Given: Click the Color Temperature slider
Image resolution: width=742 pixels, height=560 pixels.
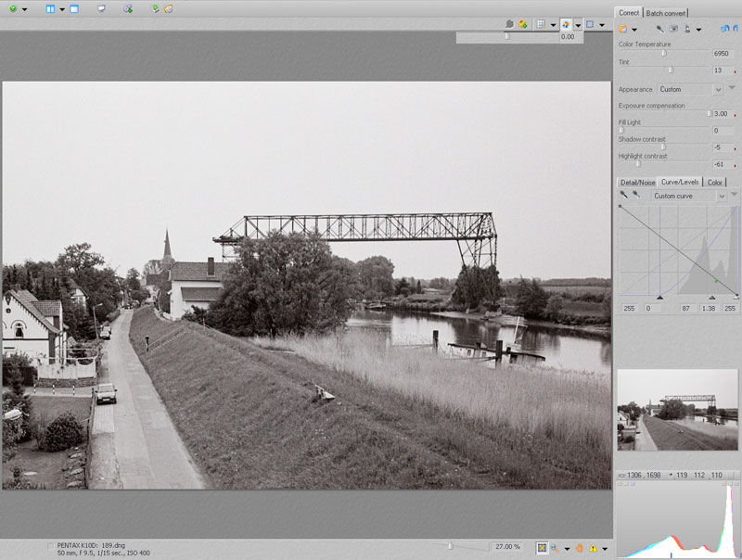Looking at the screenshot, I should click(x=663, y=55).
